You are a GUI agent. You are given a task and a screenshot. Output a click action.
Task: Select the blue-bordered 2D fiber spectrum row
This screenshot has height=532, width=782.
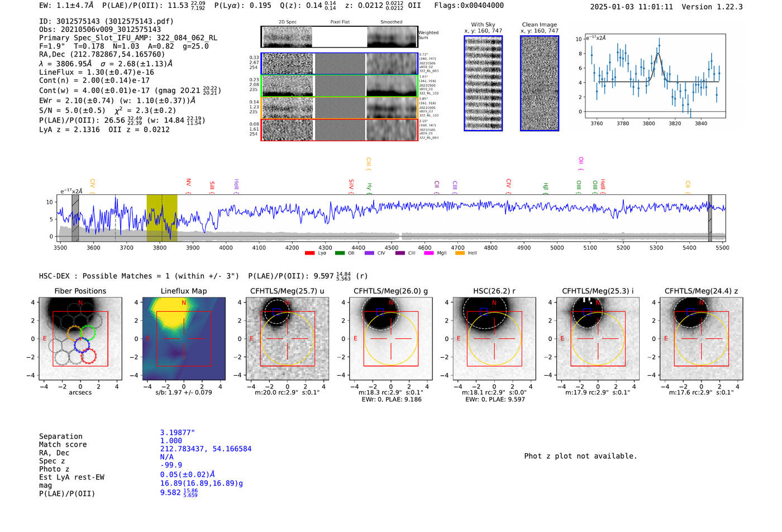pos(340,64)
